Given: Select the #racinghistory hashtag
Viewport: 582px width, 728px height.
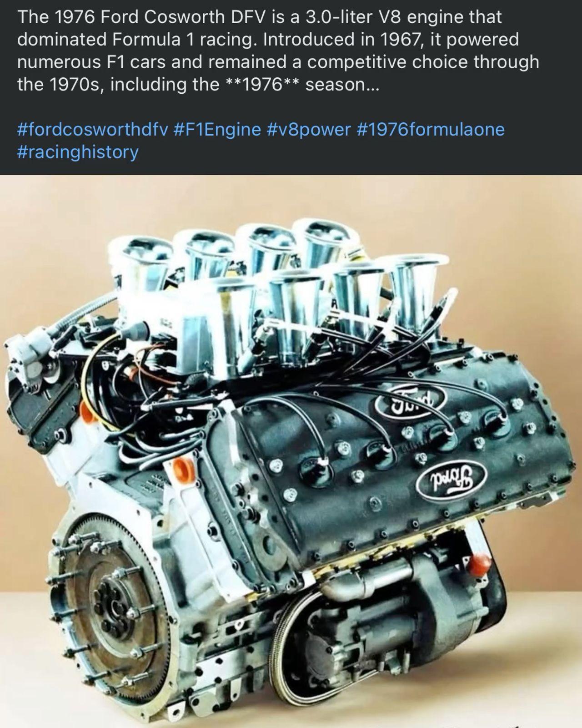Looking at the screenshot, I should [78, 152].
